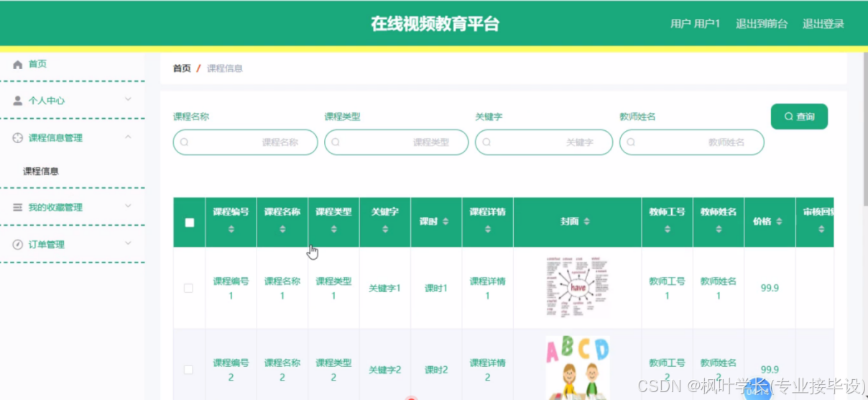
Task: Check the row checkbox for 课程编号2
Action: point(189,370)
